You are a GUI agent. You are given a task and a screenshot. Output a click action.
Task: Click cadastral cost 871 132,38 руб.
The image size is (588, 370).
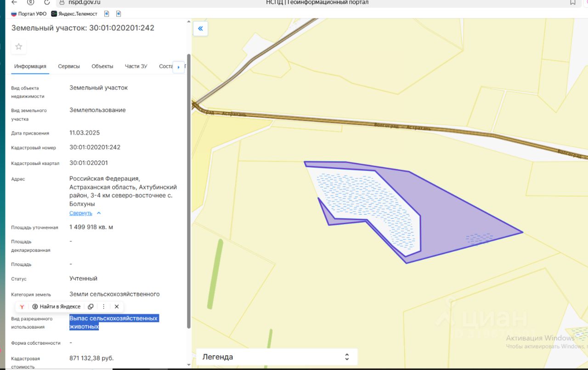point(91,358)
